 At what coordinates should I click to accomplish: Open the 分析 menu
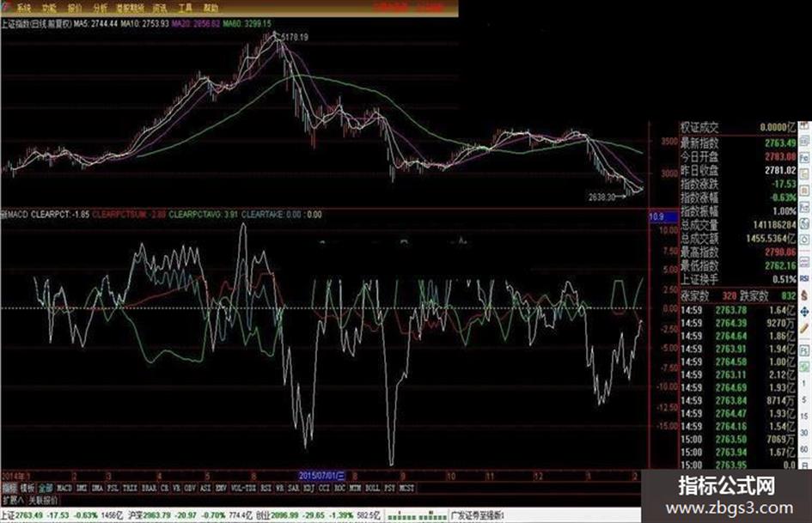point(101,8)
